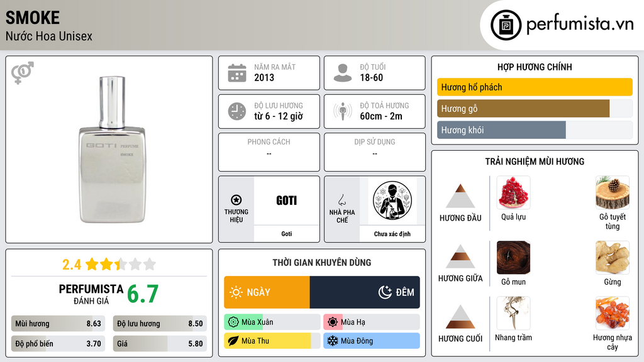Click the Đêm nighttime bar
This screenshot has width=644, height=362.
365,292
